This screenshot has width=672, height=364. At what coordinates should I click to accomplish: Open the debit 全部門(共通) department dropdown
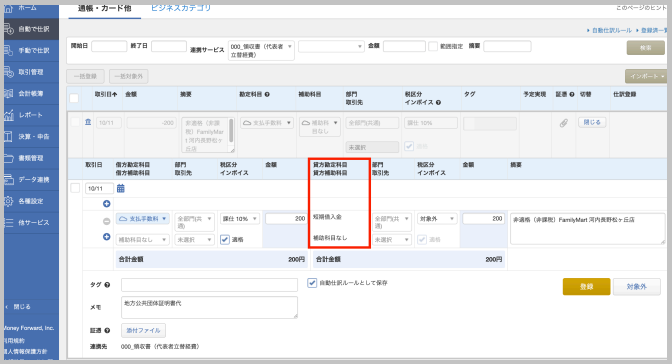(195, 222)
